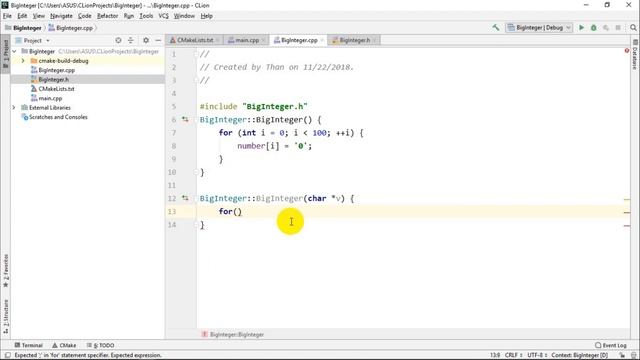The height and width of the screenshot is (360, 640).
Task: Open the Code menu
Action: [x=84, y=16]
